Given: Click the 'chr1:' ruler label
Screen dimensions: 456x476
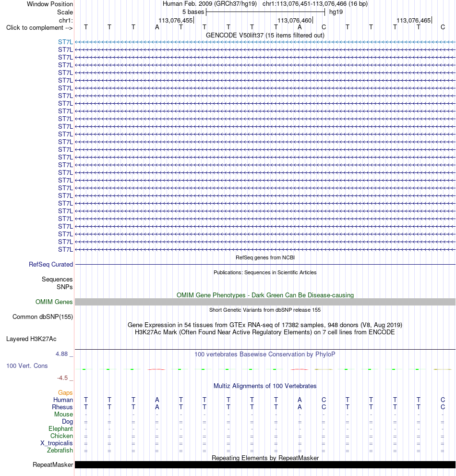Looking at the screenshot, I should point(66,20).
